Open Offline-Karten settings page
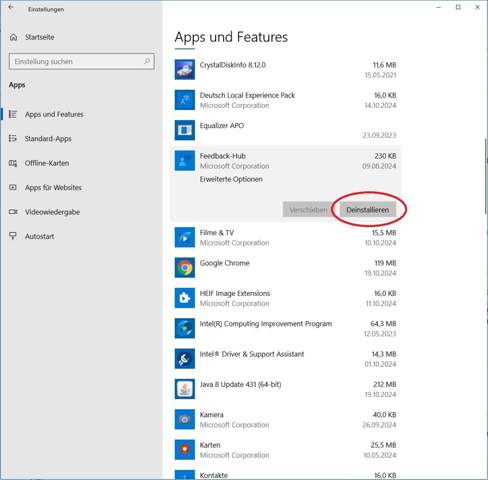The image size is (488, 480). [x=47, y=163]
